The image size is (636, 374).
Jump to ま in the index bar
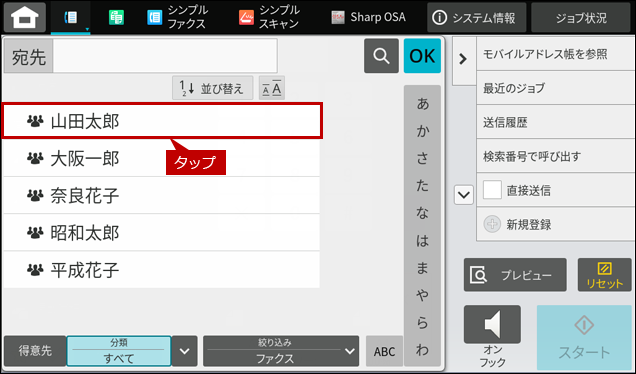click(x=422, y=268)
